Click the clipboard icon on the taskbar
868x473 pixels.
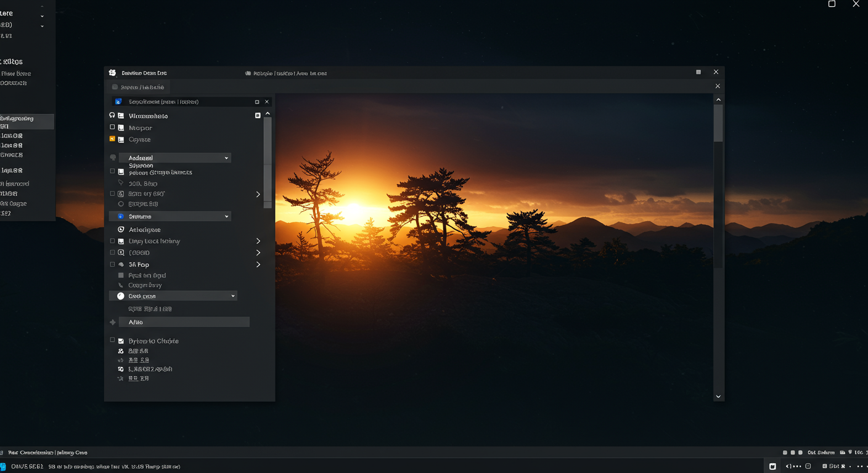[x=772, y=466]
